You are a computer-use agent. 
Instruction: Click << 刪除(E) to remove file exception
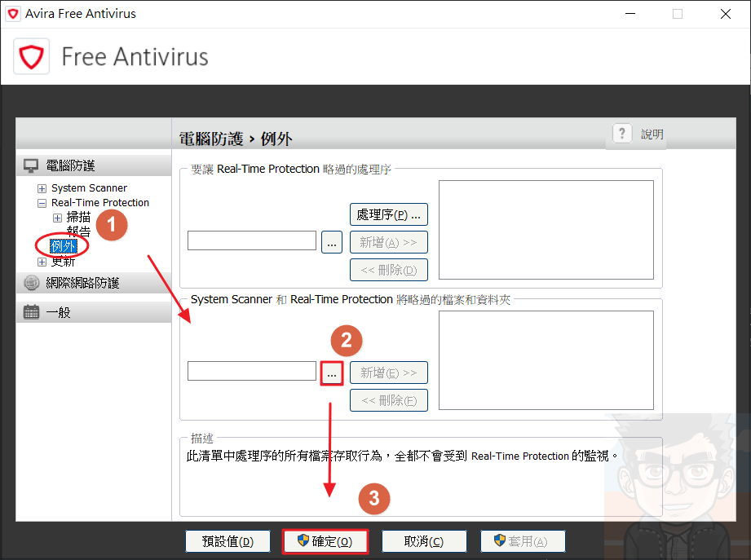(x=389, y=400)
